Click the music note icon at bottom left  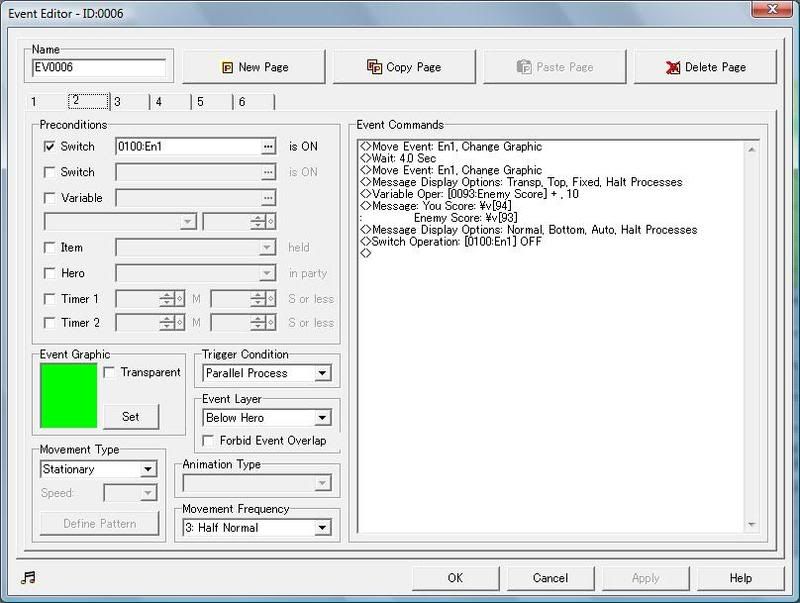[28, 577]
